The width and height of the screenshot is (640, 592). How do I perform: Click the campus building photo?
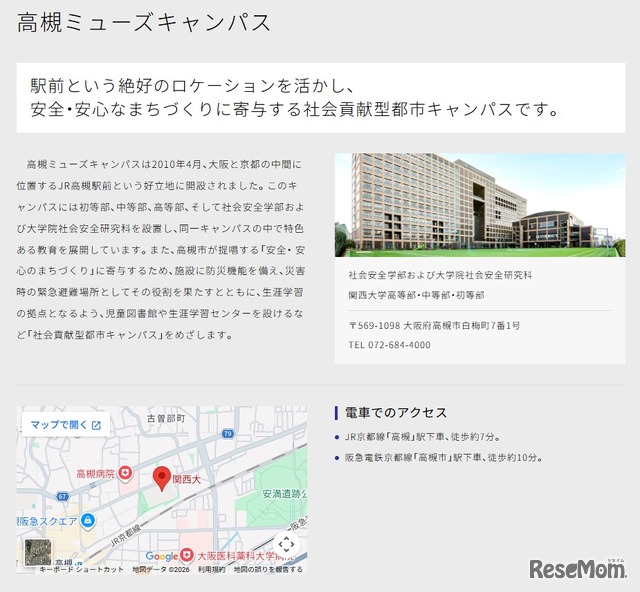tap(480, 205)
